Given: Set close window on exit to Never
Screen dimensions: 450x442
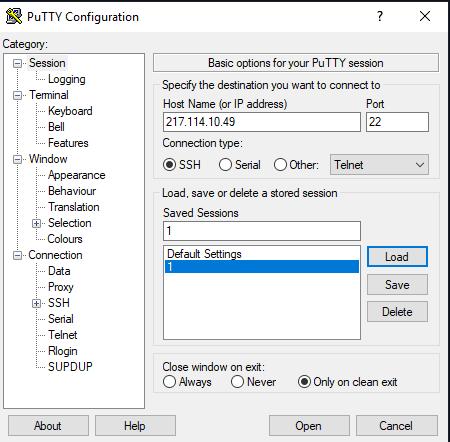Looking at the screenshot, I should [237, 382].
